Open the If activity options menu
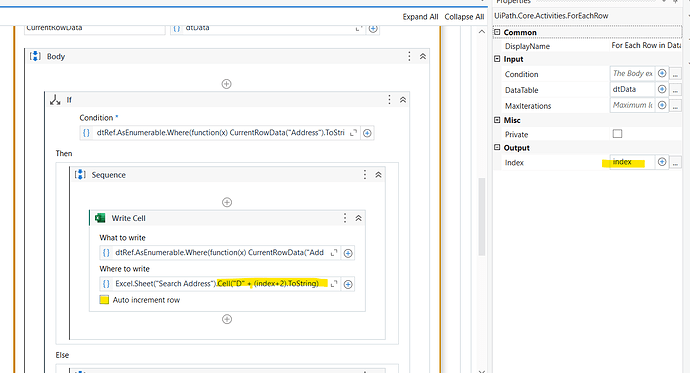Image resolution: width=690 pixels, height=373 pixels. (389, 100)
